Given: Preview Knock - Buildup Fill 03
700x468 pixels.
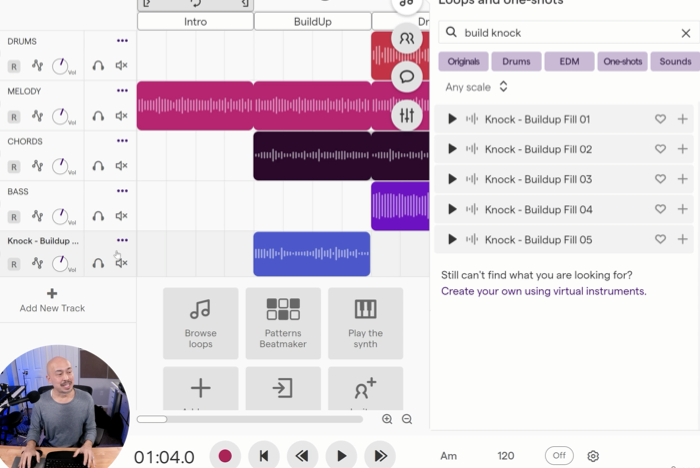Looking at the screenshot, I should [x=452, y=179].
